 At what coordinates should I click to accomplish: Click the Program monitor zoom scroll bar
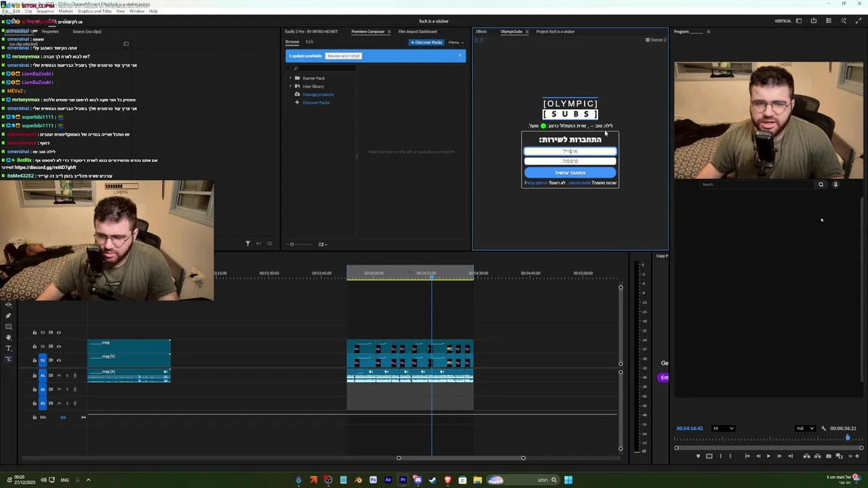click(x=769, y=448)
